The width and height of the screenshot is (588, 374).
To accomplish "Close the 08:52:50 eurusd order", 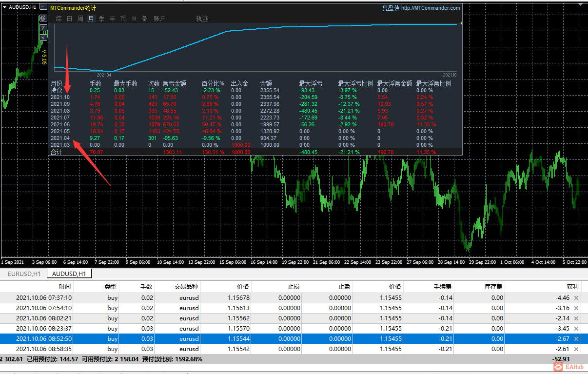I will (576, 339).
